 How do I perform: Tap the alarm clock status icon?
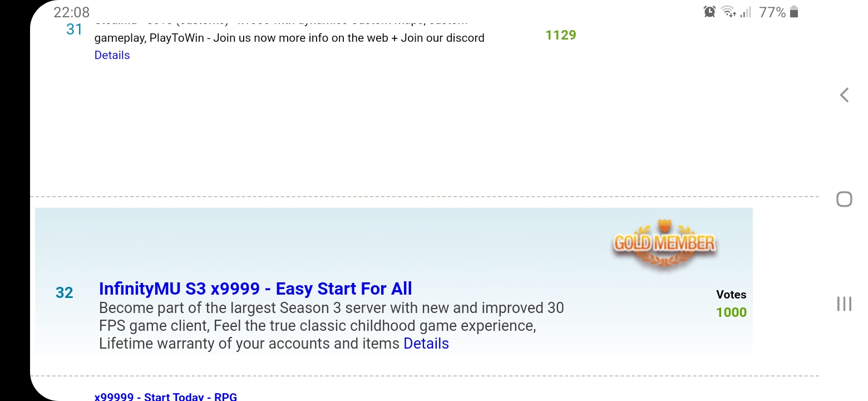(709, 12)
